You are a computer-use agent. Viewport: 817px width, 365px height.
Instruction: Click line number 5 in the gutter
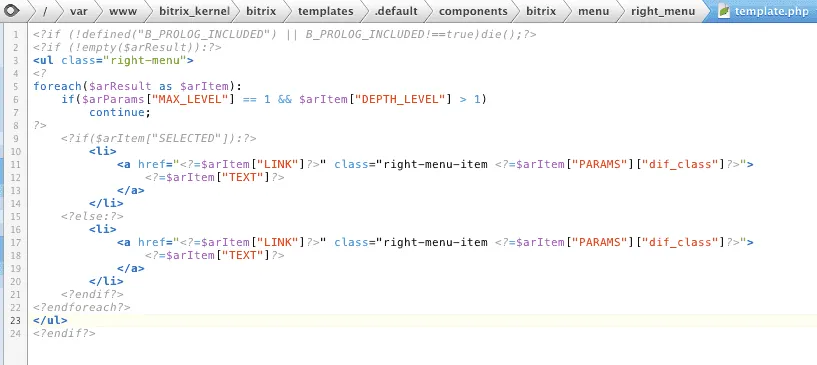click(x=16, y=86)
